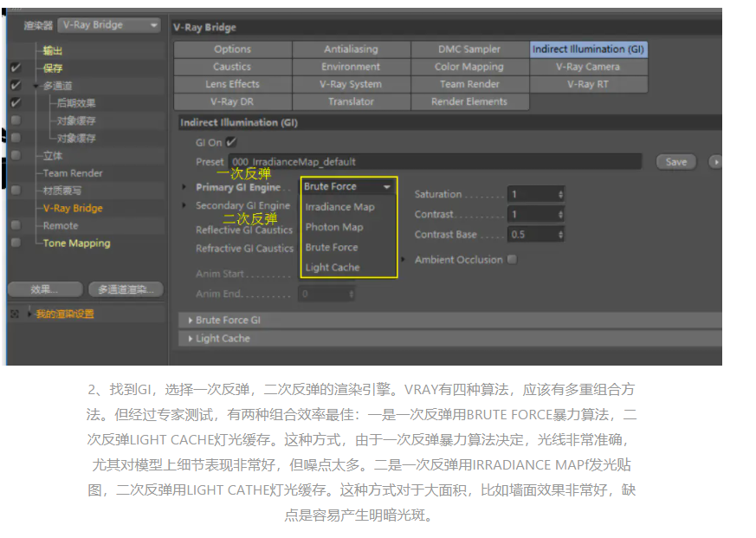Enable the first 对象缓存 checkbox
756x538 pixels.
pyautogui.click(x=16, y=120)
